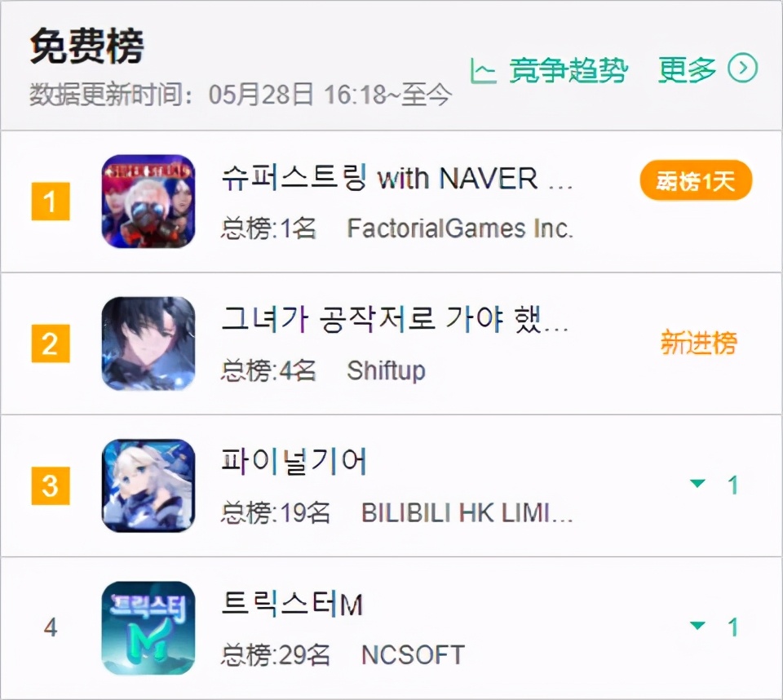Click the orange rank 3 badge
This screenshot has height=700, width=783.
tap(51, 485)
